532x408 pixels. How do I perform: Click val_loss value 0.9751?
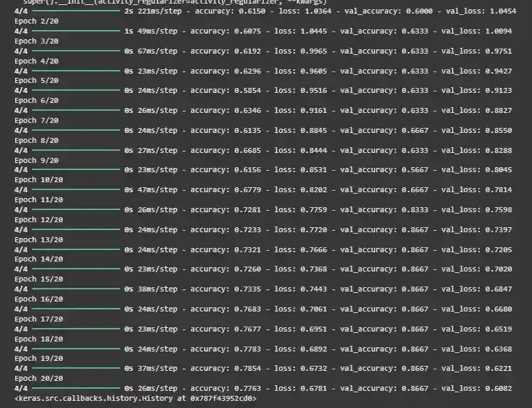[x=498, y=51]
